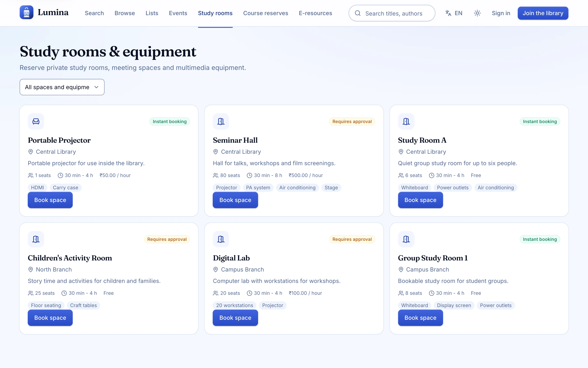588x368 pixels.
Task: Book the Digital Lab space
Action: tap(235, 318)
